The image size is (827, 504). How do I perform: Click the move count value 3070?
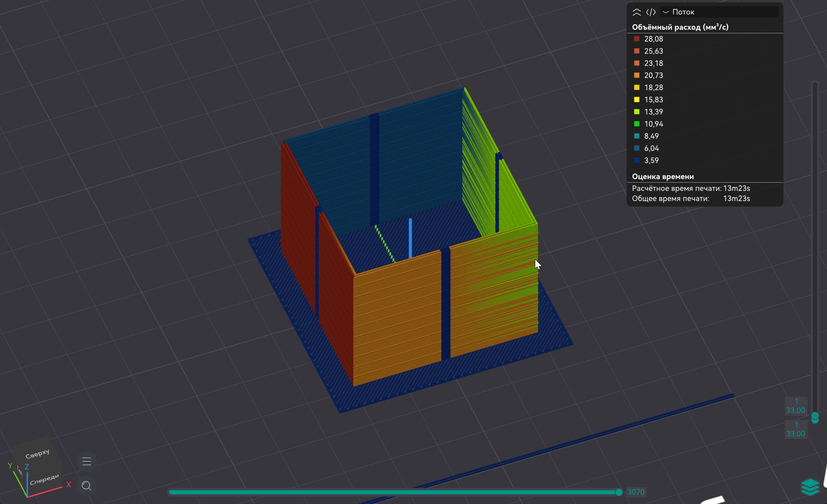(x=636, y=492)
